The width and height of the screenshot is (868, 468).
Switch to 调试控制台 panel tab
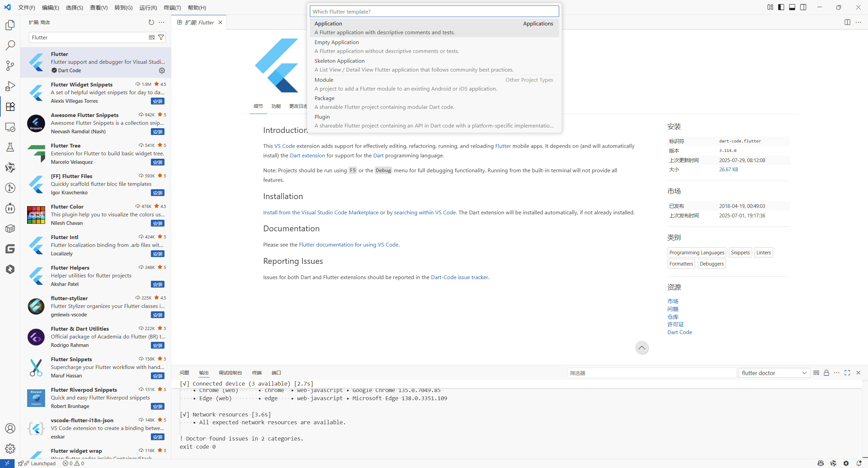tap(230, 373)
